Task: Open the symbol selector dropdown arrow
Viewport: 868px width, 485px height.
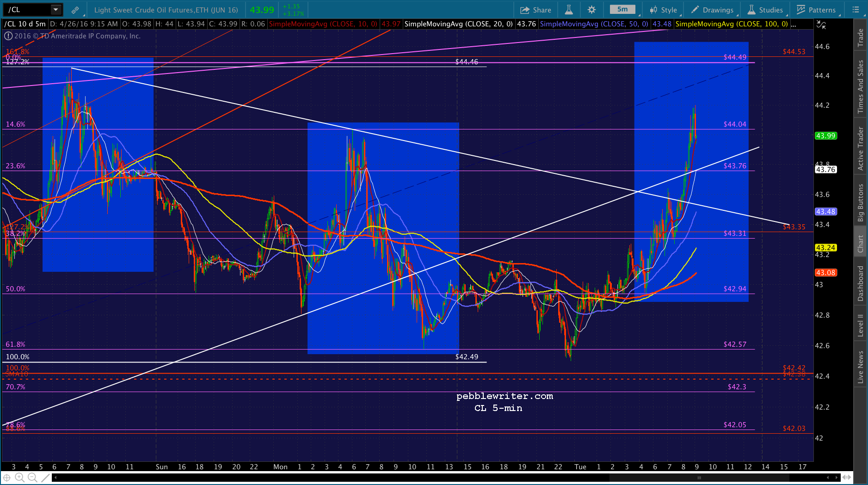Action: click(x=56, y=10)
